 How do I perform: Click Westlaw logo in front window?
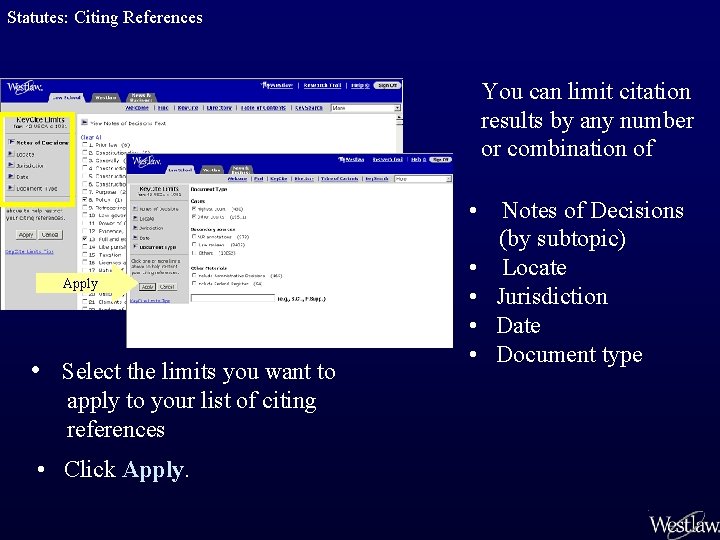click(x=146, y=162)
